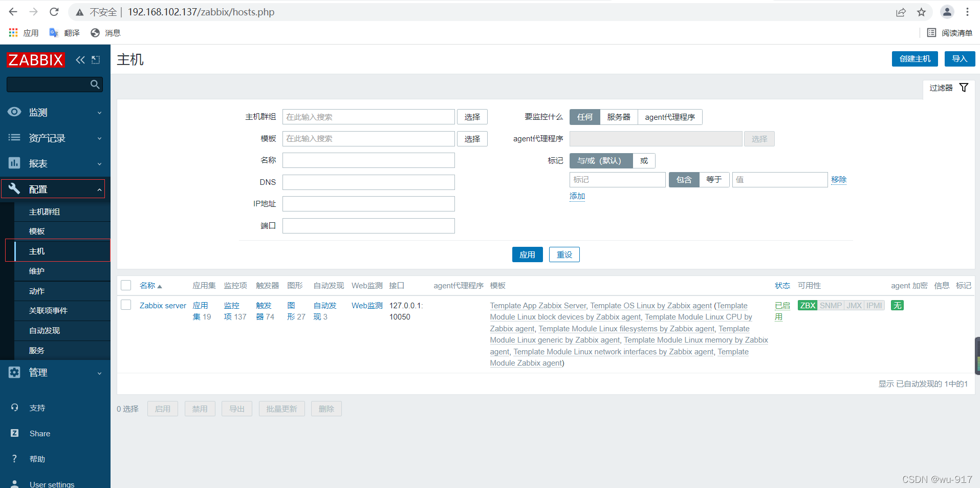This screenshot has height=488, width=980.
Task: Click the gear icon beside 管理
Action: pyautogui.click(x=14, y=372)
